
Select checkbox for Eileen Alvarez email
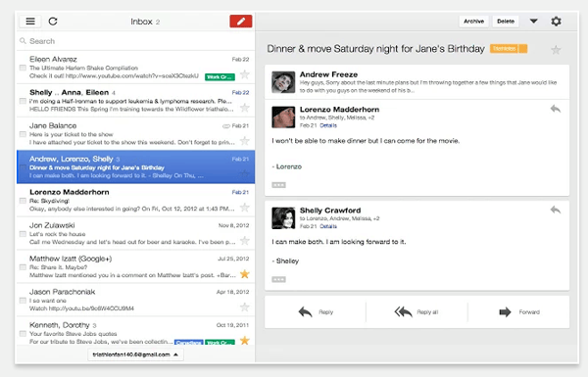click(x=23, y=68)
